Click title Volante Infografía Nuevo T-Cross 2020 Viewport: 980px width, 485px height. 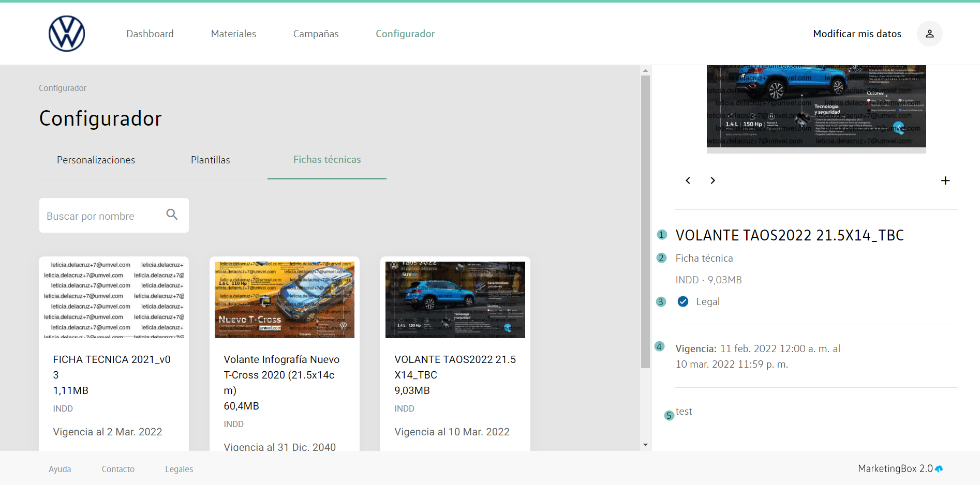[281, 375]
